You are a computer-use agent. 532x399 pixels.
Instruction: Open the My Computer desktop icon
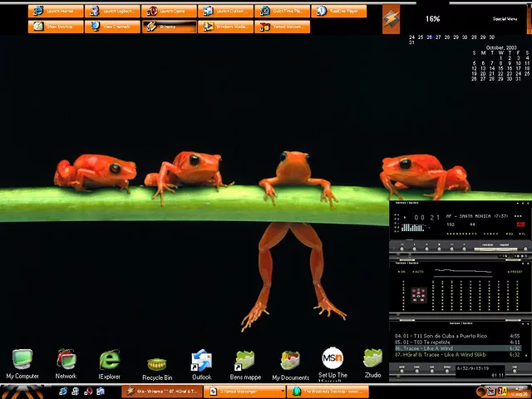point(22,361)
